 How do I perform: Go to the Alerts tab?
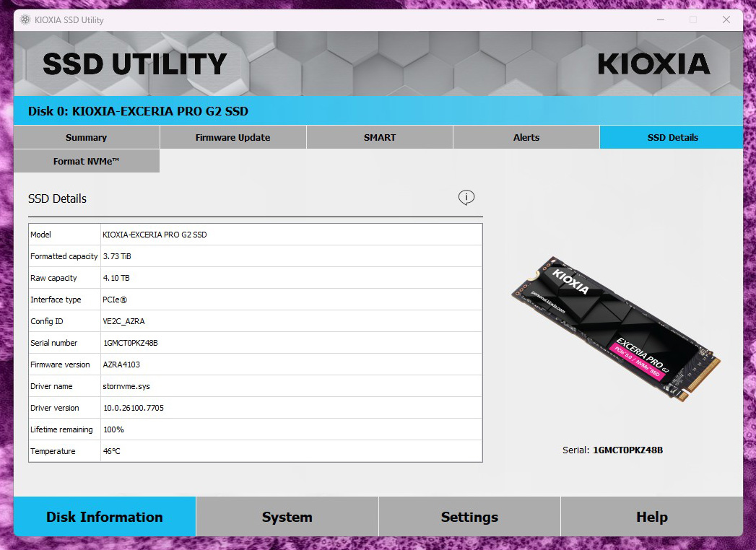coord(526,137)
